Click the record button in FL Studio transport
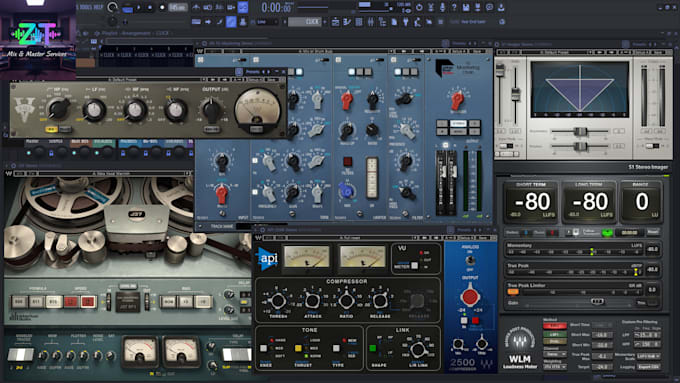 click(x=162, y=8)
